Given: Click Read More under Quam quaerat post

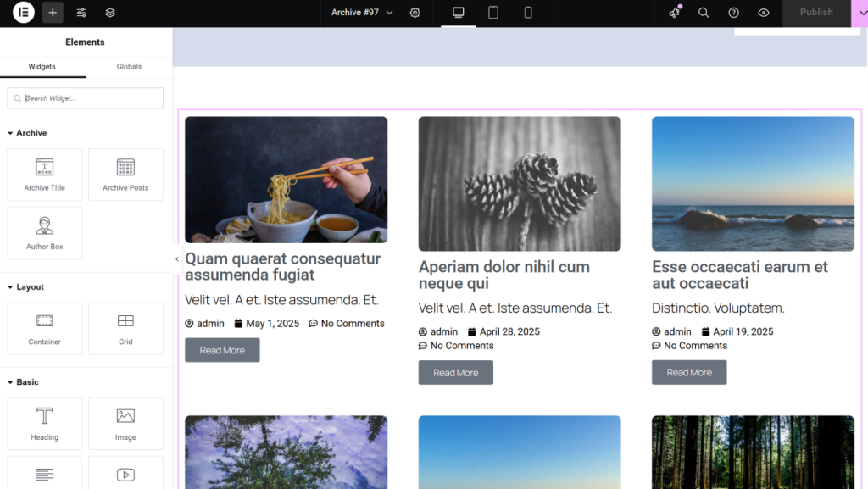Looking at the screenshot, I should [222, 349].
